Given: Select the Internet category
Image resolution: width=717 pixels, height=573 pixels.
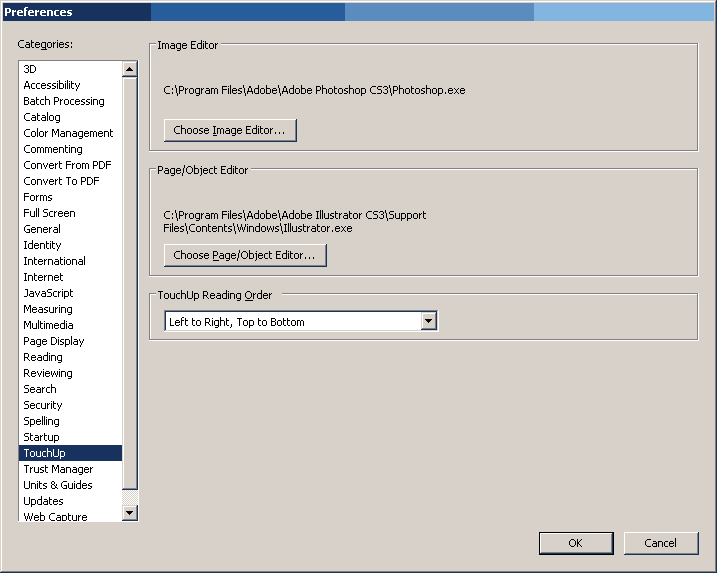Looking at the screenshot, I should 70,277.
